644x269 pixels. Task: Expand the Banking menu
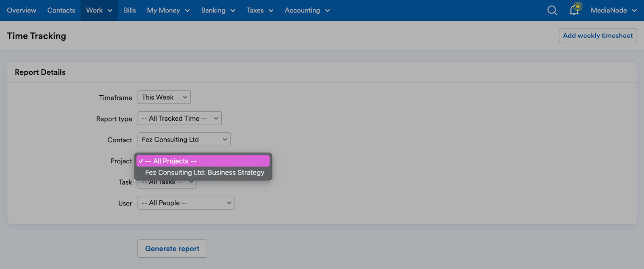[x=218, y=10]
